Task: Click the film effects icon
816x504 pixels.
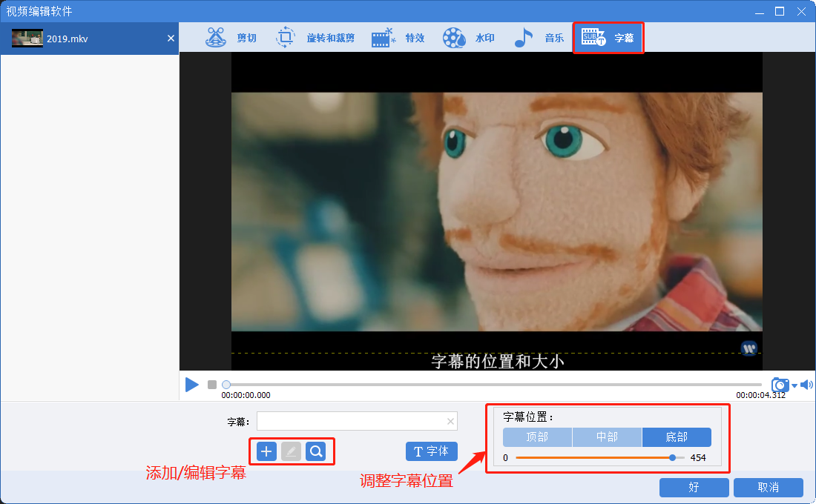Action: pos(384,38)
